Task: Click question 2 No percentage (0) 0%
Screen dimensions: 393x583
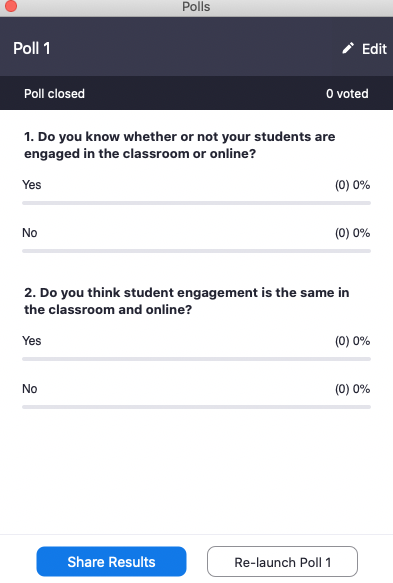Action: click(352, 389)
